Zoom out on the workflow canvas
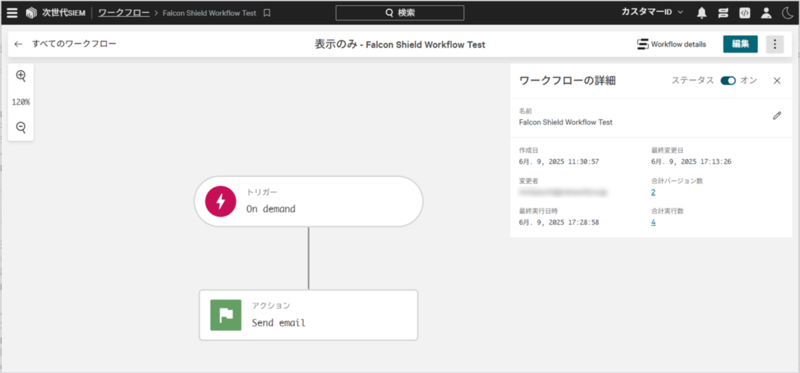The image size is (800, 373). point(21,128)
